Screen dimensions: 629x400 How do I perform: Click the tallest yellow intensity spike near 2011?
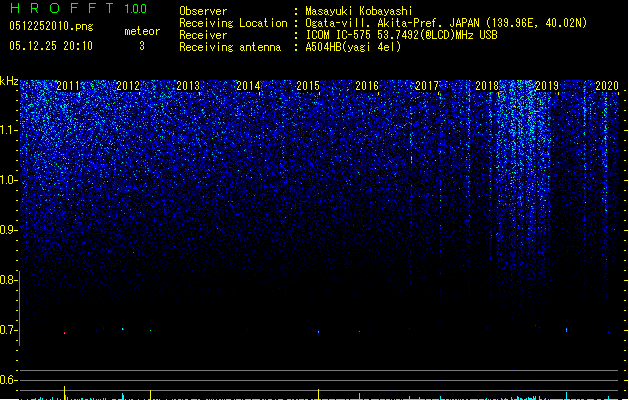click(65, 393)
